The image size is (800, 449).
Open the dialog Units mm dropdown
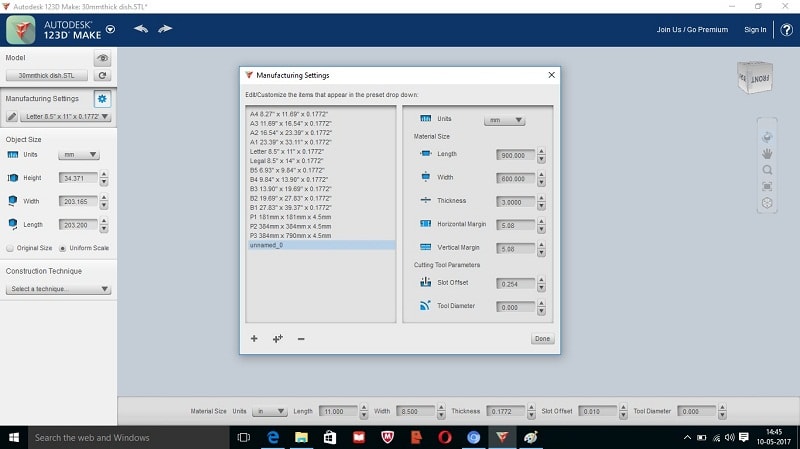point(504,120)
